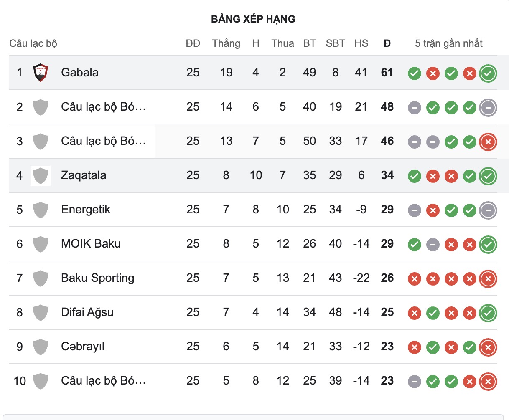Select Difai Ağsu's club badge
This screenshot has width=509, height=420.
pos(41,313)
